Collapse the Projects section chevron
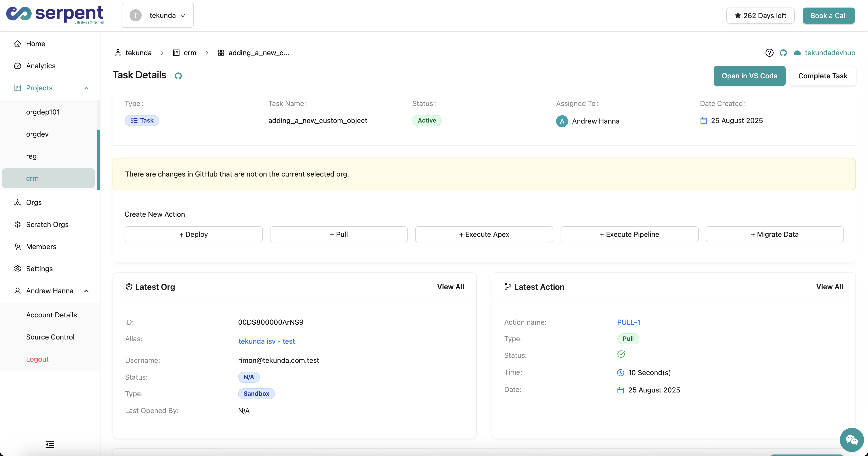Viewport: 868px width, 456px height. (86, 88)
